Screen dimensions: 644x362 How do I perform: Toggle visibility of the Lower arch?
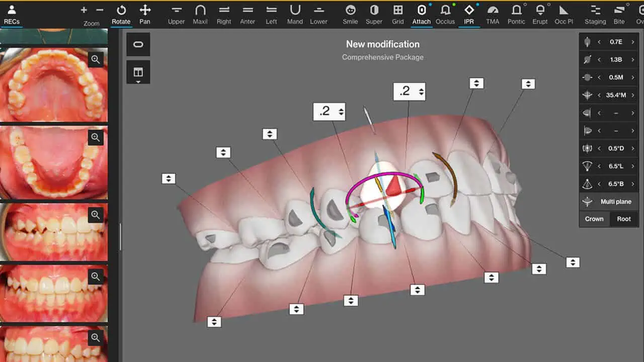click(318, 13)
